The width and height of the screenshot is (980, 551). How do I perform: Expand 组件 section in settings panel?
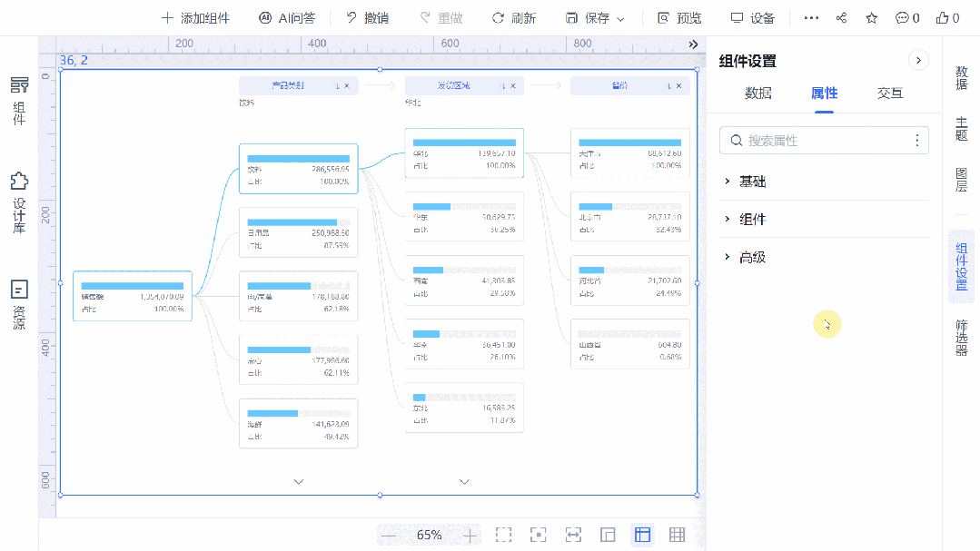click(824, 220)
